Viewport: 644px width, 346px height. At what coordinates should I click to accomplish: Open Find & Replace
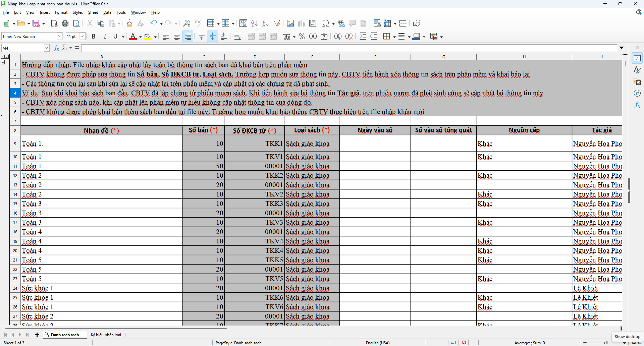click(187, 23)
